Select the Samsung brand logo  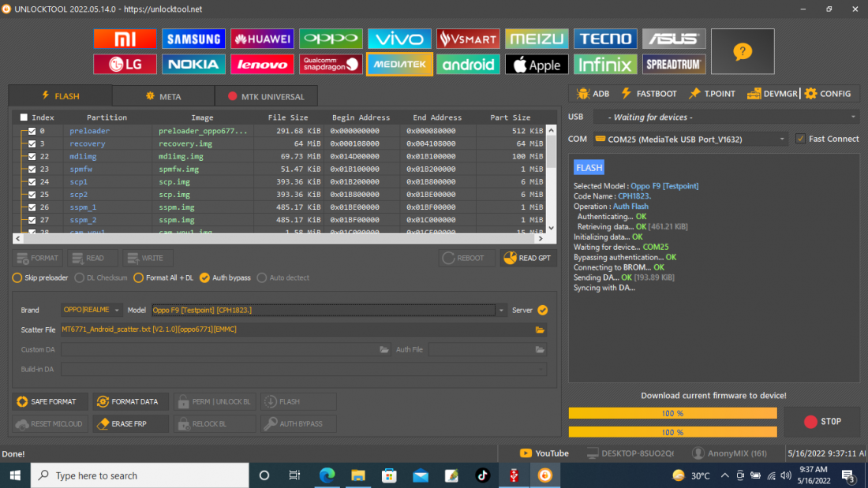[x=193, y=39]
